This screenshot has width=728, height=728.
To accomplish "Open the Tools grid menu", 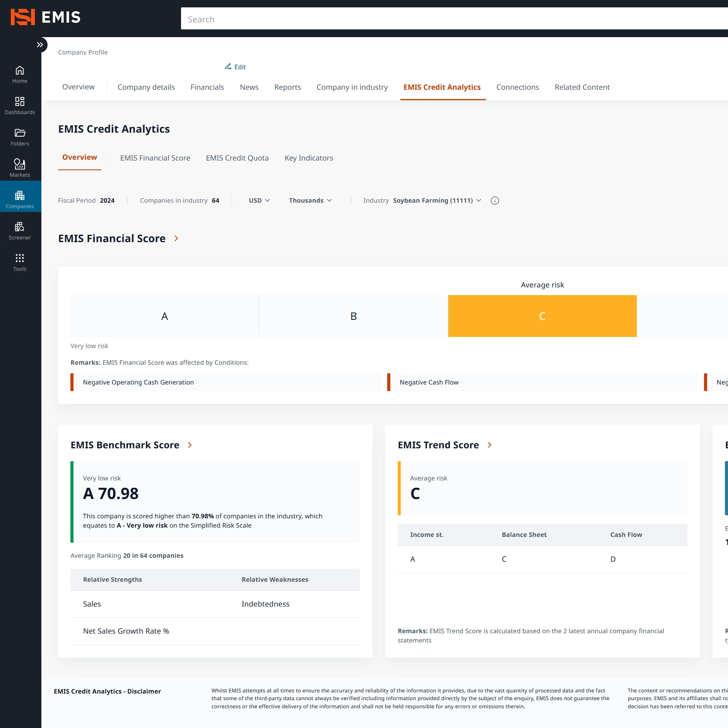I will (x=20, y=263).
